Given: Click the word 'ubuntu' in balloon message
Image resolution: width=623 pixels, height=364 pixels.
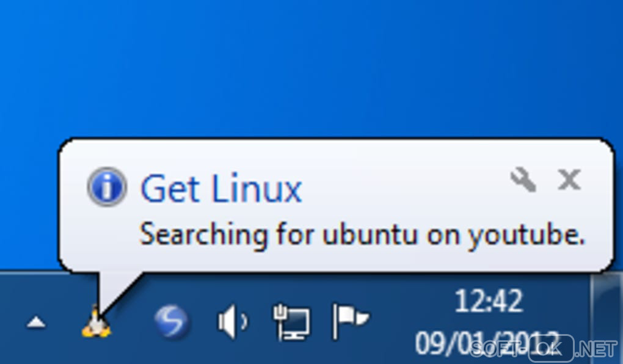Looking at the screenshot, I should click(x=370, y=234).
